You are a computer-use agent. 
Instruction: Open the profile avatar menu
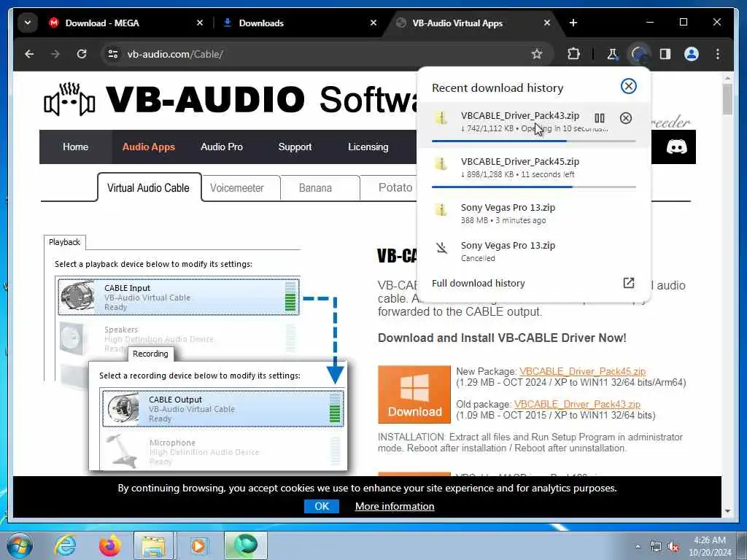pos(692,54)
